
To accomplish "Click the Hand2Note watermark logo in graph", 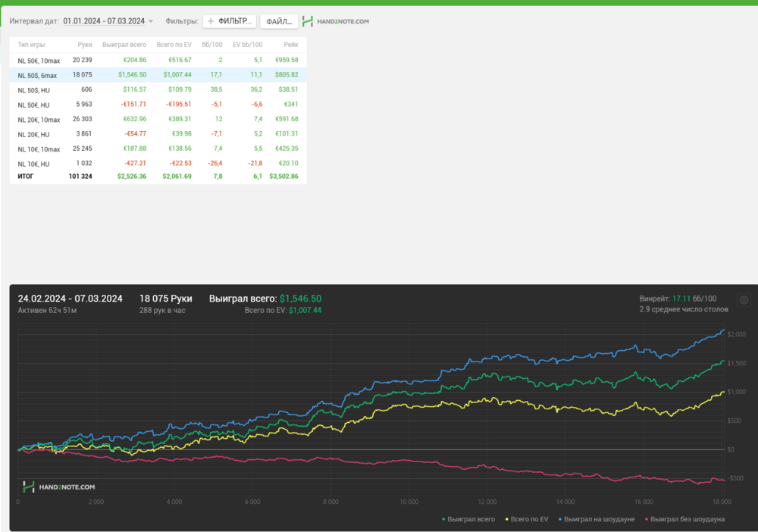I will pos(59,487).
